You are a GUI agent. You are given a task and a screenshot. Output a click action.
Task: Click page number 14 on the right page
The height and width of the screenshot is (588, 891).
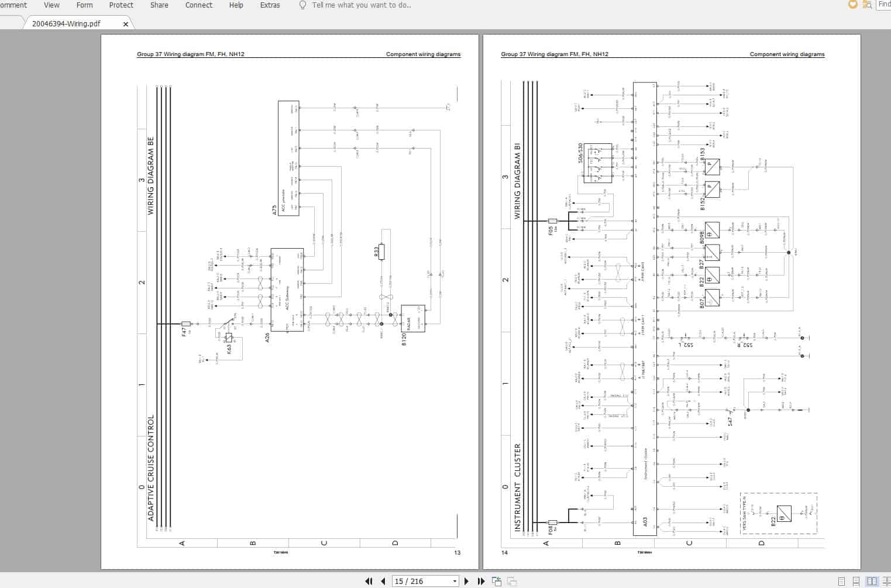pos(504,552)
